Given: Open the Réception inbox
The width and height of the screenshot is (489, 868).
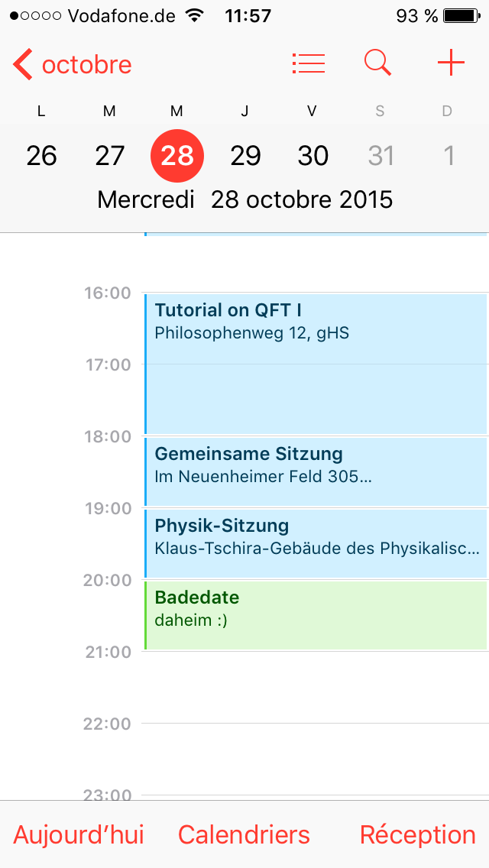Looking at the screenshot, I should 417,834.
